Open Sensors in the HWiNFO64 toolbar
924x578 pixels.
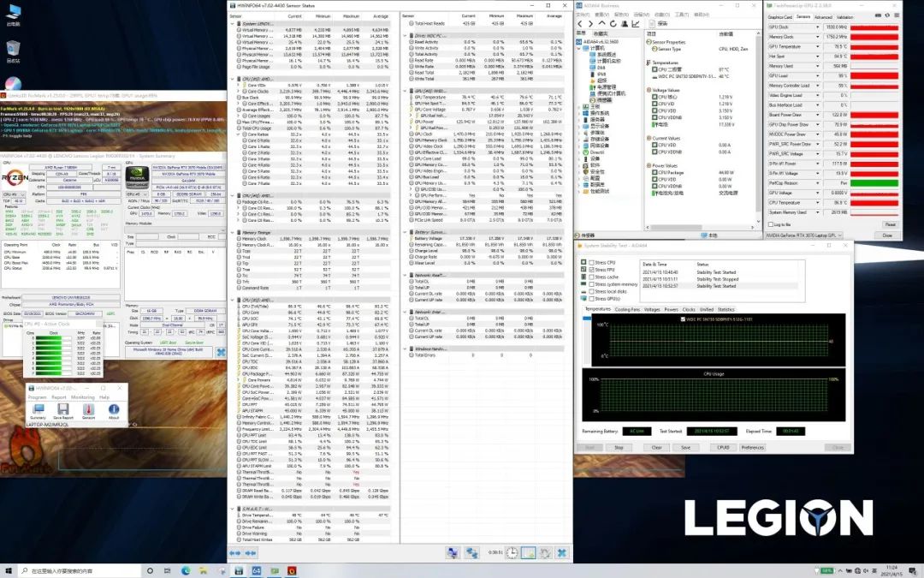pyautogui.click(x=88, y=410)
